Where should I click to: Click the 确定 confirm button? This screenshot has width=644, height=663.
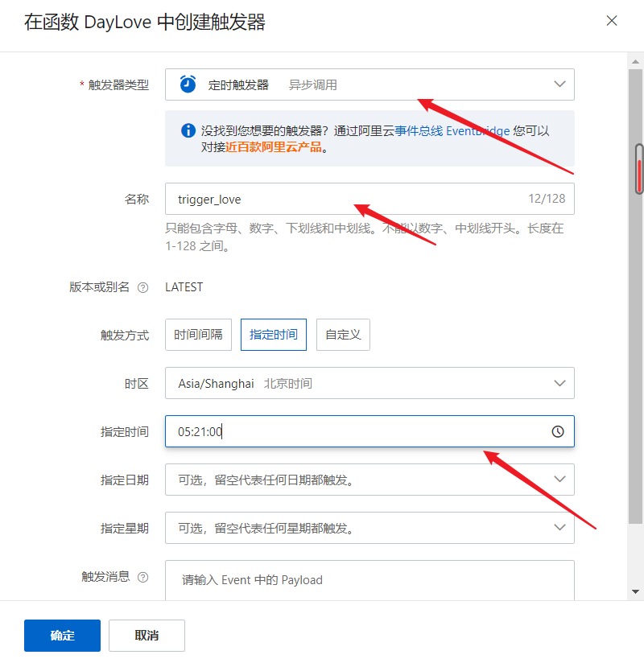(x=62, y=636)
